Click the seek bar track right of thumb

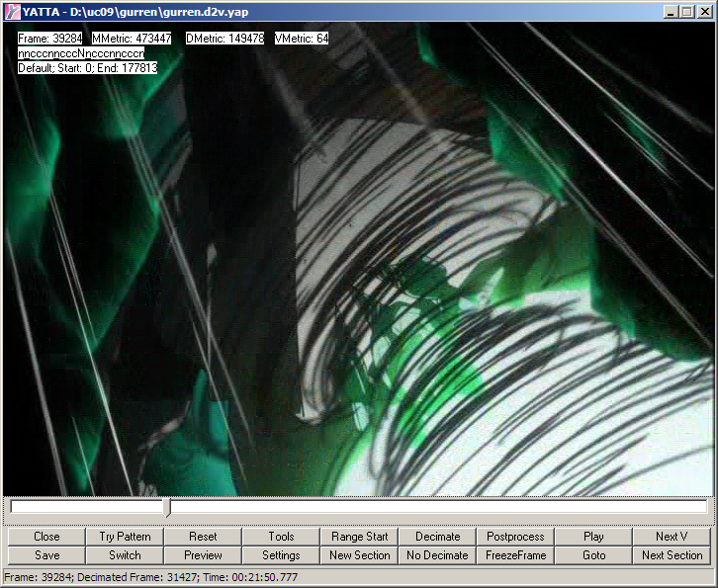coord(439,507)
